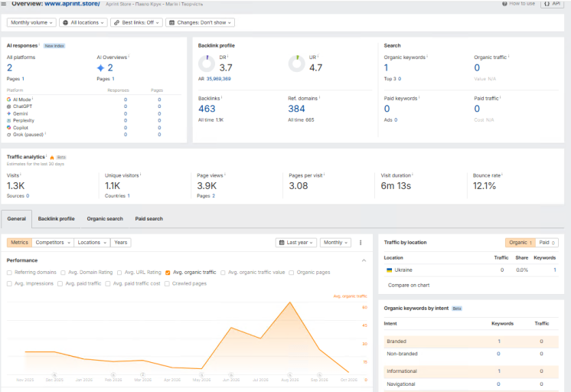571x392 pixels.
Task: Enable the Avg. organic traffic value checkbox
Action: 223,273
